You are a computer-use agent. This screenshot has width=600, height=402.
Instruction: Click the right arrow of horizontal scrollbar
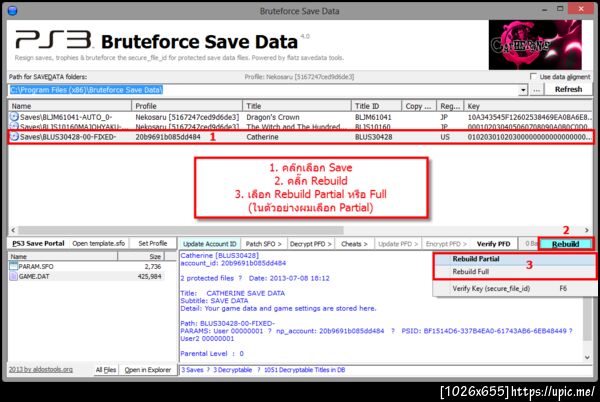click(x=587, y=230)
